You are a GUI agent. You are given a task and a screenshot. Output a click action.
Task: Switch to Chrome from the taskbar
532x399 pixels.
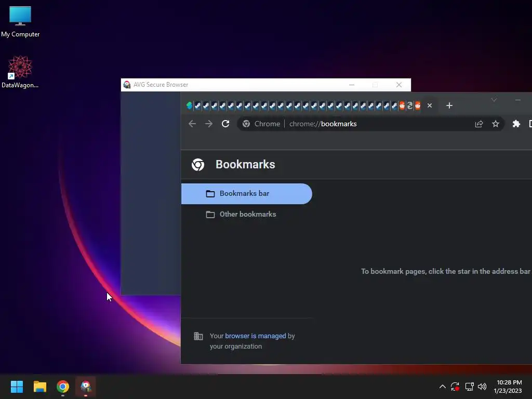pos(63,387)
